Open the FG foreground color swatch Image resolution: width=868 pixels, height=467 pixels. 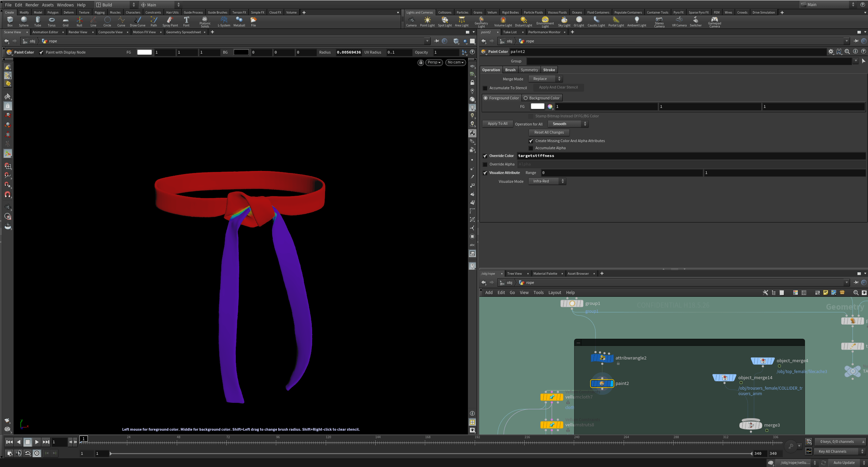(x=537, y=106)
